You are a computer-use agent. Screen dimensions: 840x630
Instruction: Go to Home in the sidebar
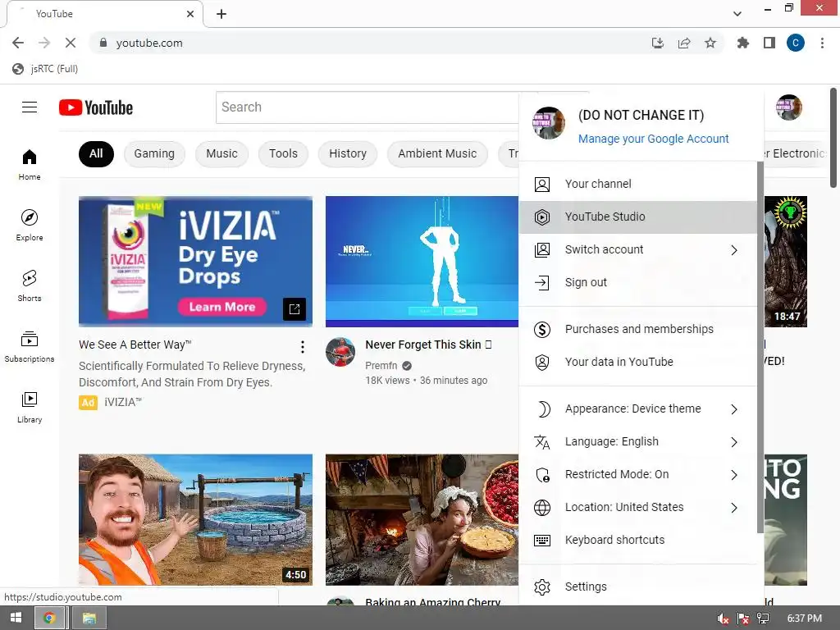30,164
